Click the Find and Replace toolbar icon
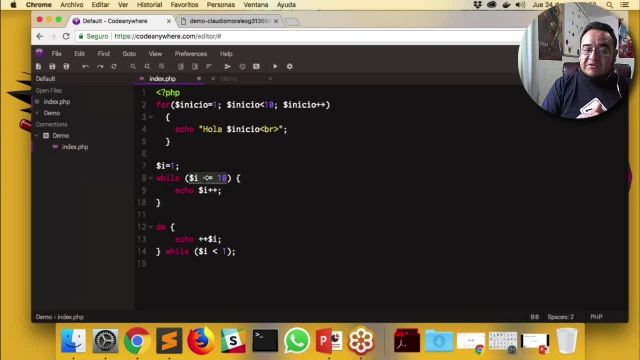The width and height of the screenshot is (640, 360). coord(147,66)
